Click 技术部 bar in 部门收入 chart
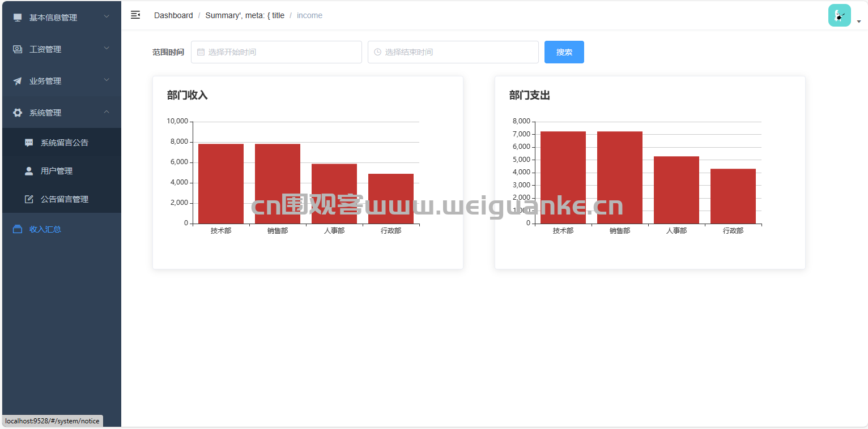Image resolution: width=868 pixels, height=429 pixels. pos(221,184)
